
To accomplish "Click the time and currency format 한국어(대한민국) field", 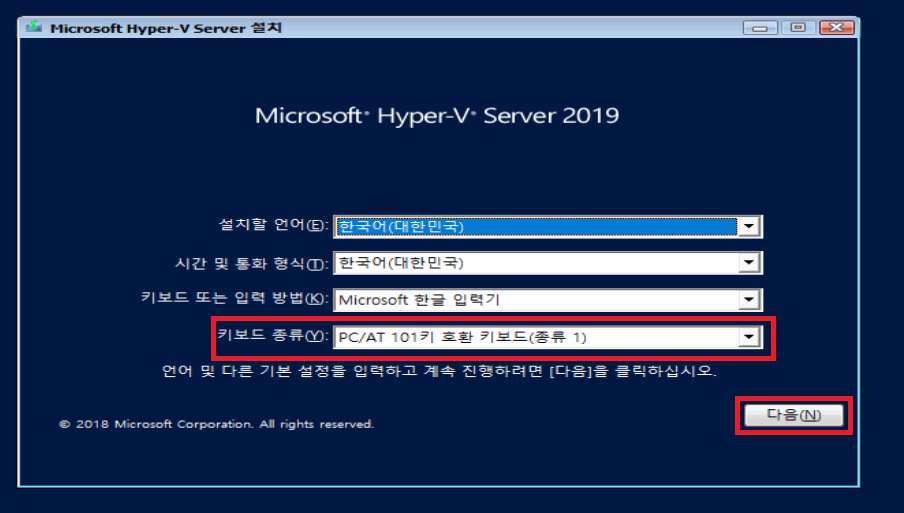I will pos(548,263).
